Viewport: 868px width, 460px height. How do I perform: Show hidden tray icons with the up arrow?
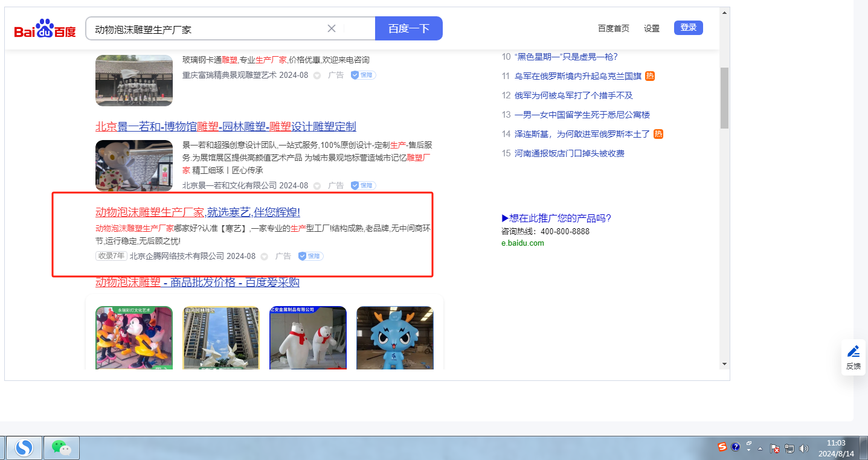(760, 449)
